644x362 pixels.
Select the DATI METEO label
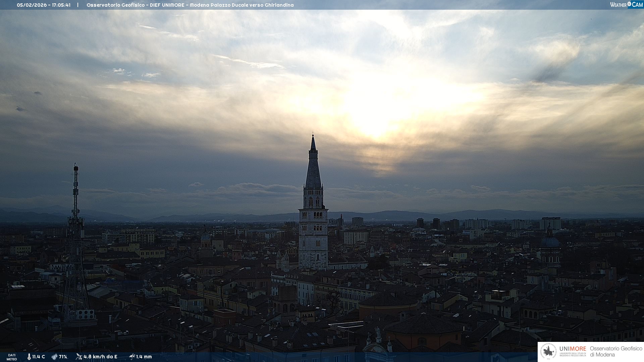(x=12, y=357)
